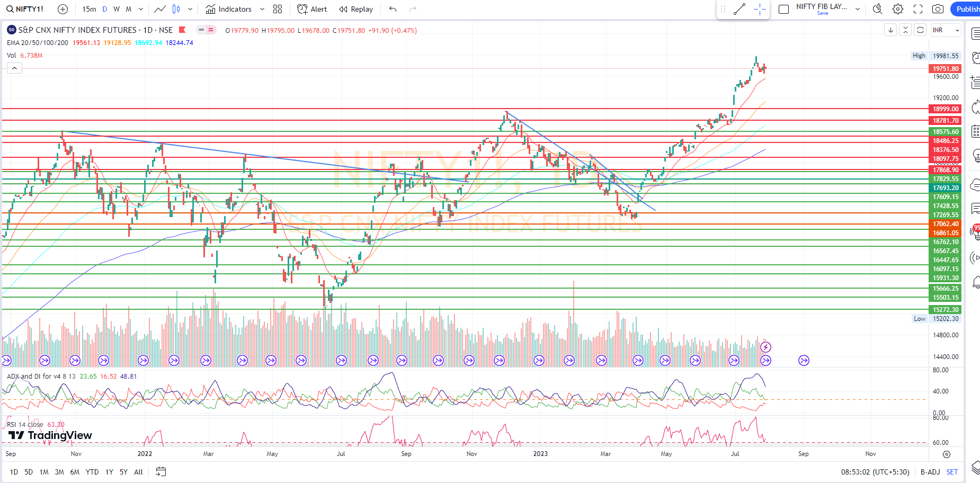This screenshot has width=980, height=483.
Task: Select the All date range
Action: (x=138, y=472)
